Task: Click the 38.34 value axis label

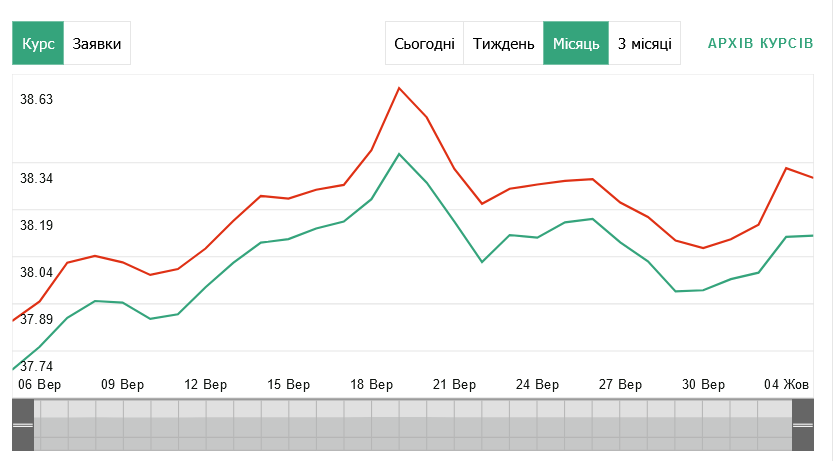Action: (37, 178)
